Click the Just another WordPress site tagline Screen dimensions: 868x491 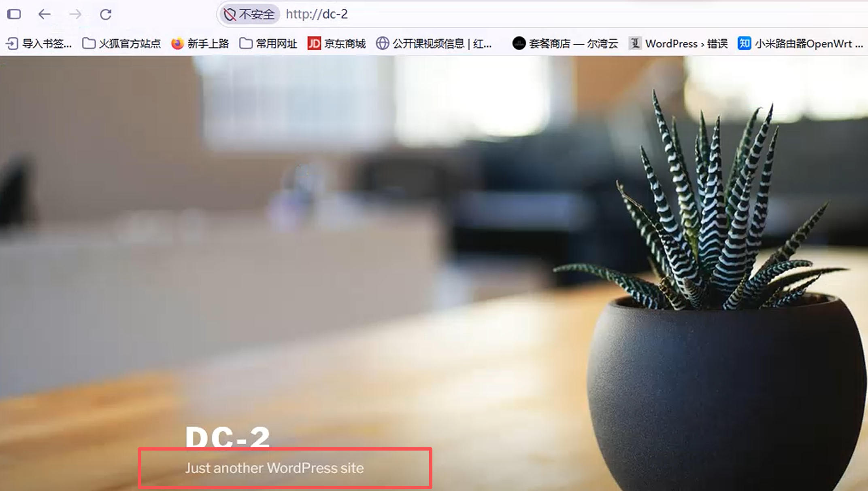coord(274,468)
